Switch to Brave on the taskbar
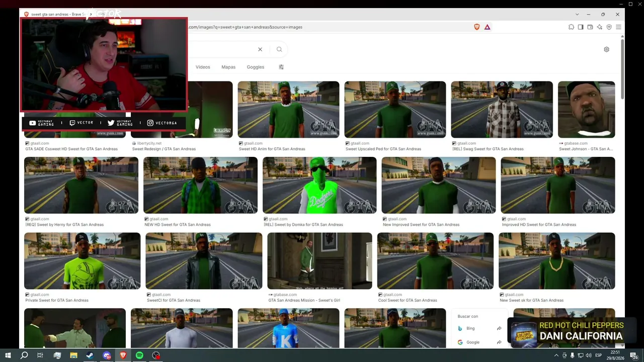The width and height of the screenshot is (644, 362). pos(123,355)
